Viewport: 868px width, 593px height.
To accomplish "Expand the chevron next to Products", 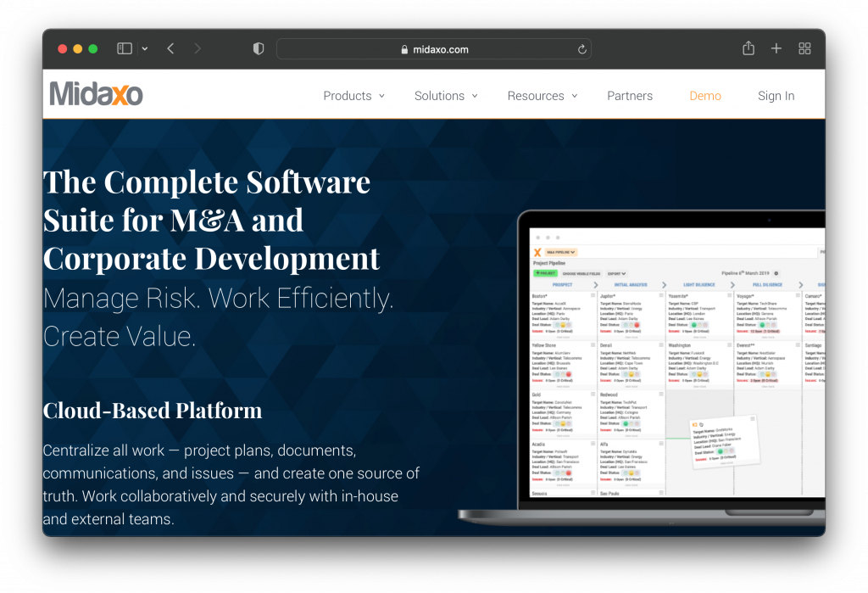I will (x=382, y=96).
